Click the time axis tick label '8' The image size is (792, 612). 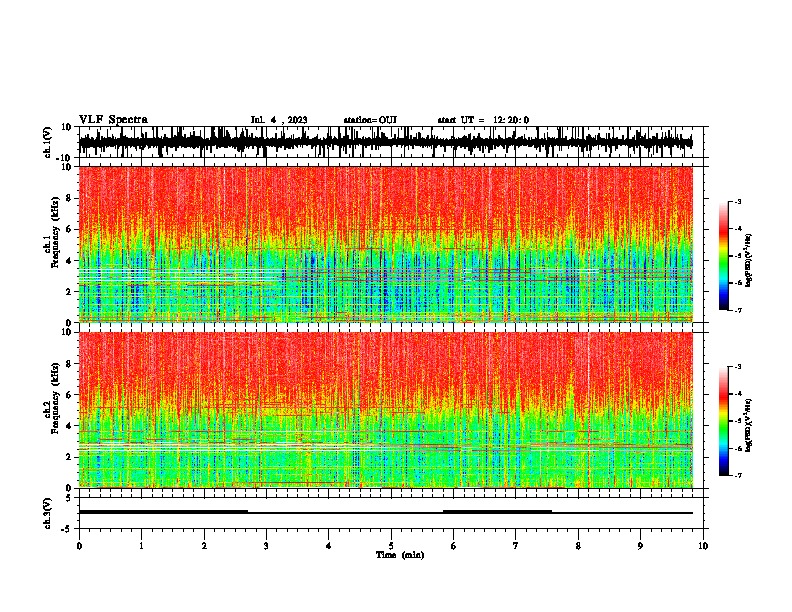pos(578,546)
